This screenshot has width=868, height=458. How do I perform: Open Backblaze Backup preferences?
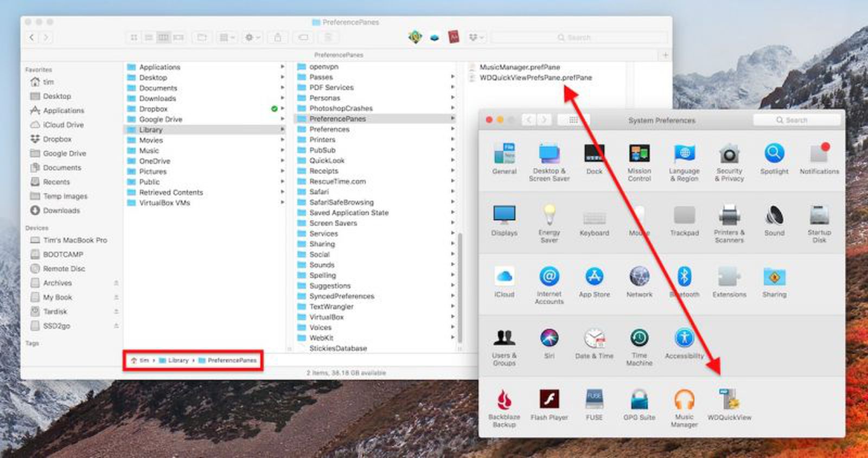504,400
